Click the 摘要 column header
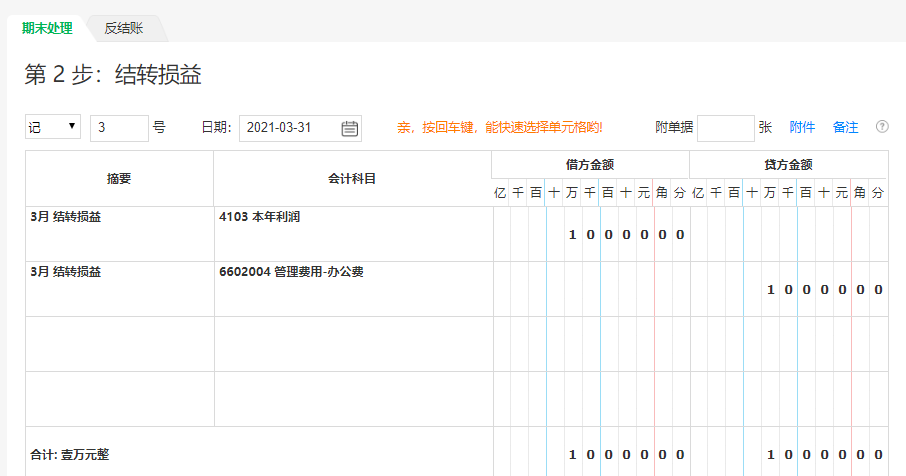This screenshot has width=906, height=476. click(x=119, y=178)
